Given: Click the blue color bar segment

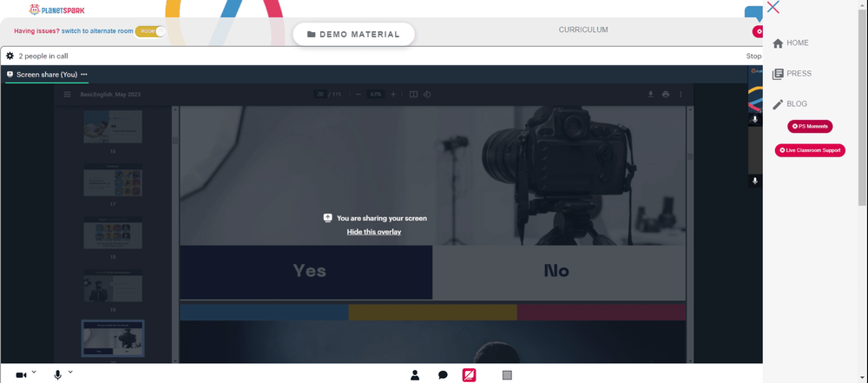Looking at the screenshot, I should pyautogui.click(x=264, y=312).
